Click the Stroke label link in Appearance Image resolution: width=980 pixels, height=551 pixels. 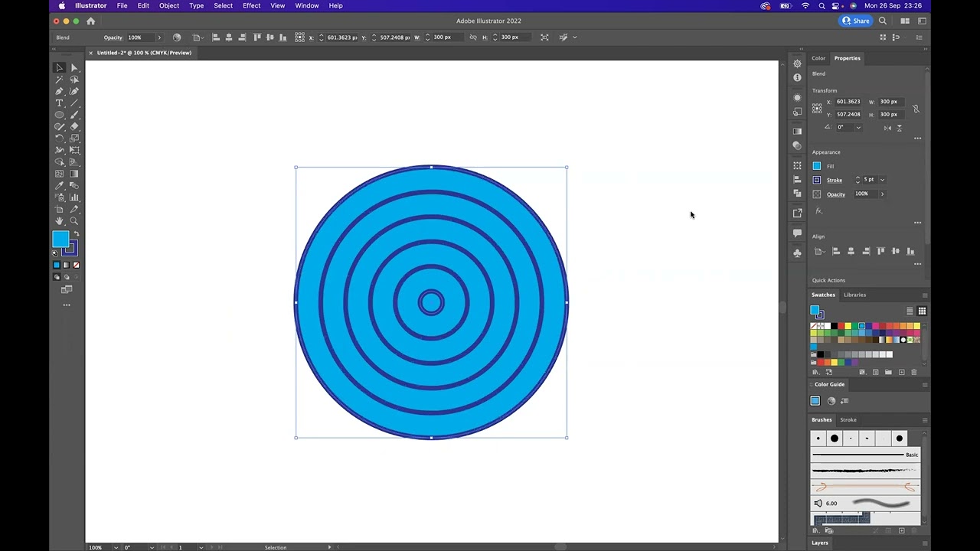[x=835, y=180]
